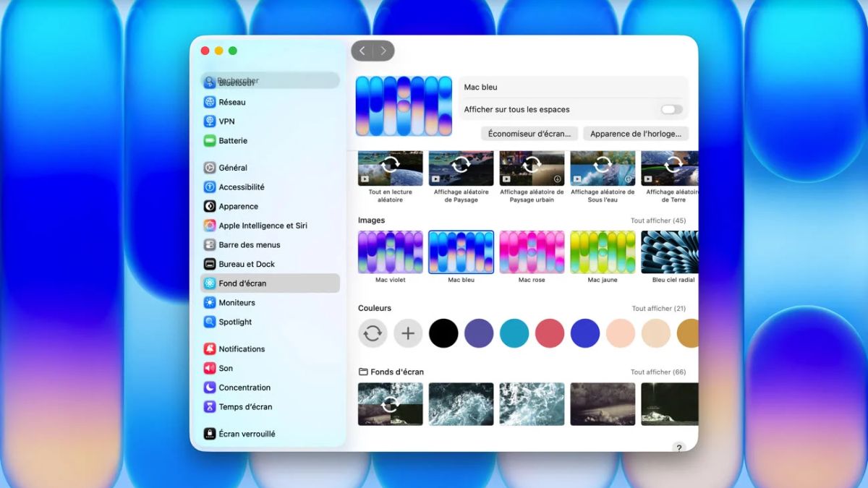The height and width of the screenshot is (488, 868).
Task: Open Écran verrouillé settings
Action: click(209, 433)
